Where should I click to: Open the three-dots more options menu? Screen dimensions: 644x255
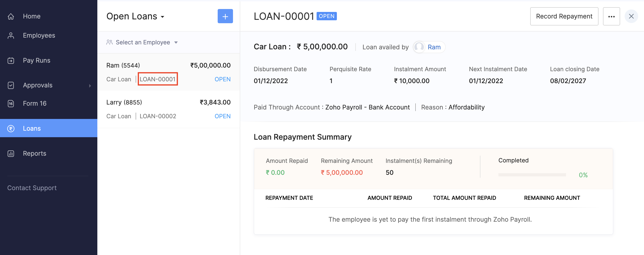[611, 16]
